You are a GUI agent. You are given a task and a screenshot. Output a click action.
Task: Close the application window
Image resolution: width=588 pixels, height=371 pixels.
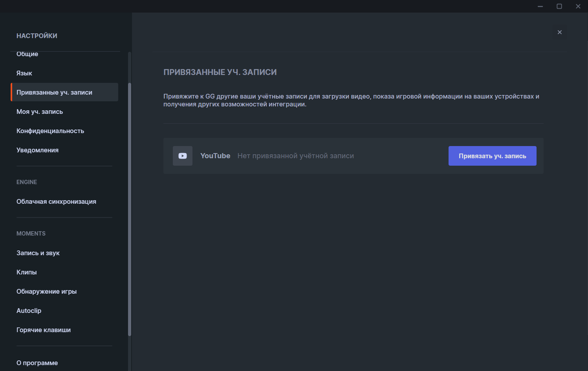(x=578, y=6)
